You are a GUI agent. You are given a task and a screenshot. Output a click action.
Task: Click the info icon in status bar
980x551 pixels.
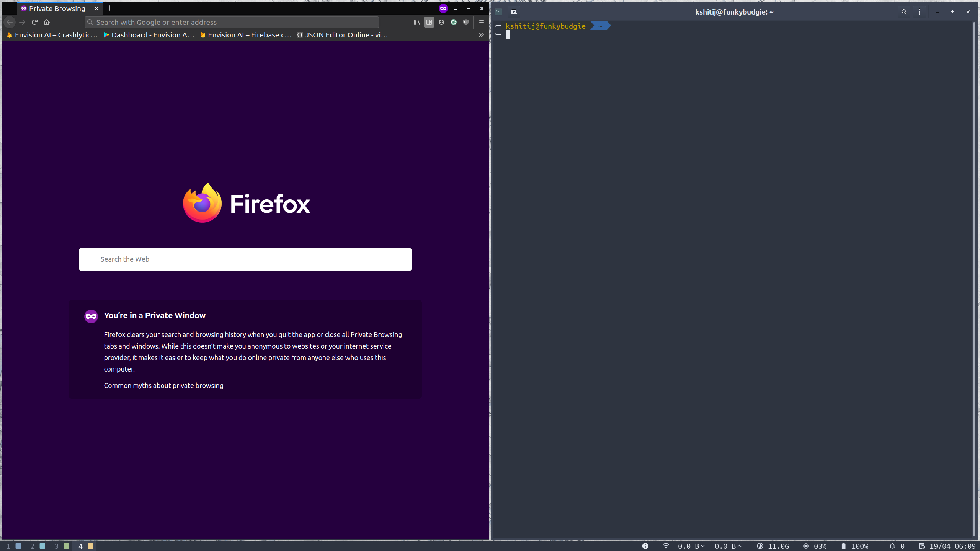[645, 546]
